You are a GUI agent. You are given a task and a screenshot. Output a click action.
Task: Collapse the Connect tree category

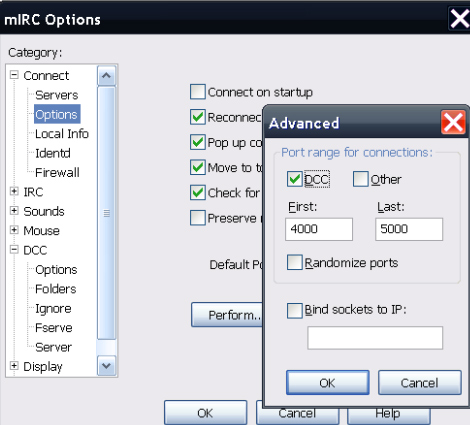coord(14,75)
